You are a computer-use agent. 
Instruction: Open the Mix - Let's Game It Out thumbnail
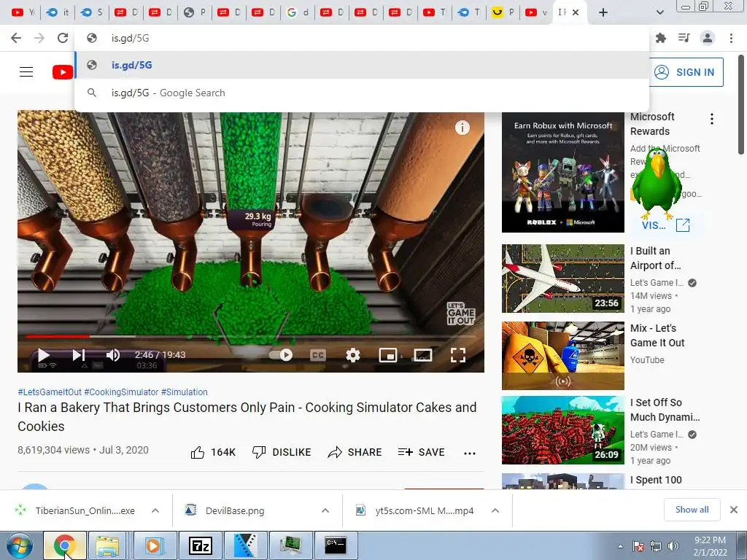click(562, 356)
